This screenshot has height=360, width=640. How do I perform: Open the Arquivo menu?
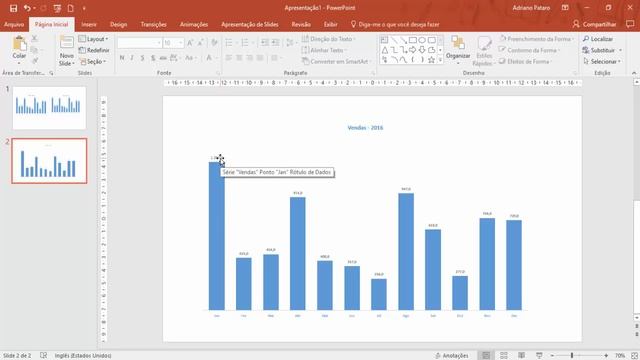click(x=14, y=24)
